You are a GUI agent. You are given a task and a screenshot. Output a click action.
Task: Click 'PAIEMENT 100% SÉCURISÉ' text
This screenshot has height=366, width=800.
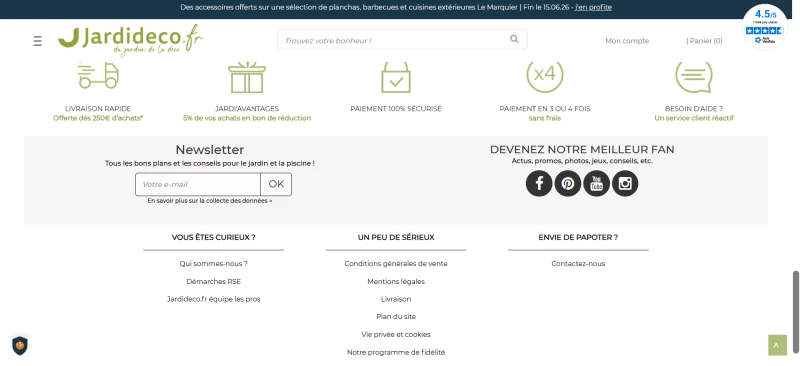pos(396,109)
